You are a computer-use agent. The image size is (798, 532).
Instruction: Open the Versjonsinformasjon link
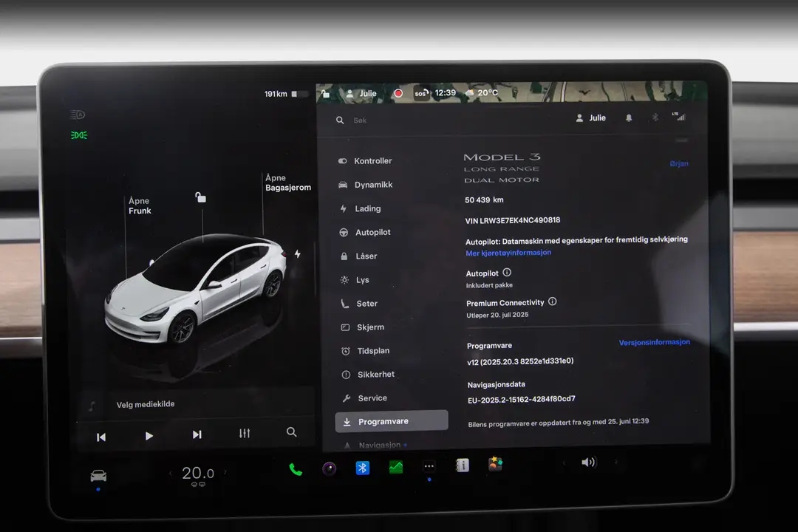click(655, 343)
